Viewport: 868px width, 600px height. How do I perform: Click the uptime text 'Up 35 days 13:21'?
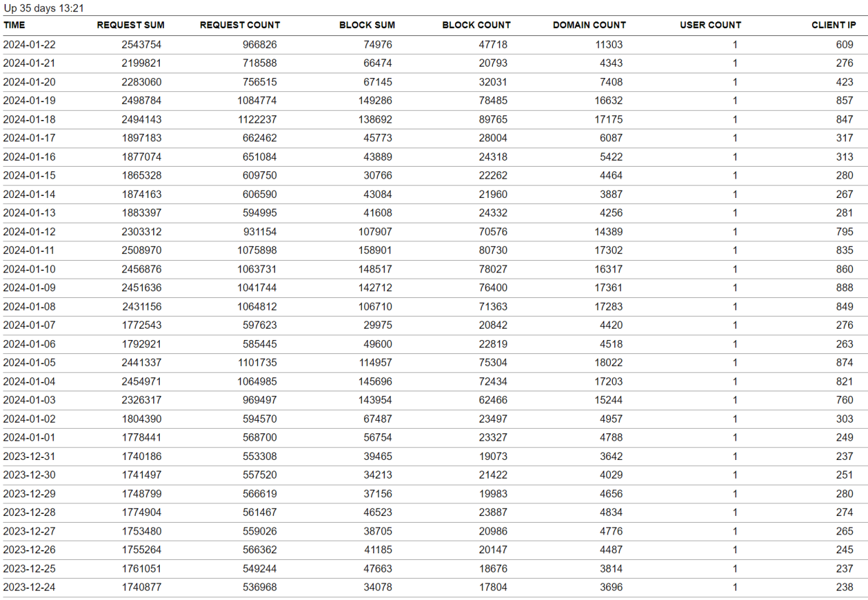[x=43, y=8]
